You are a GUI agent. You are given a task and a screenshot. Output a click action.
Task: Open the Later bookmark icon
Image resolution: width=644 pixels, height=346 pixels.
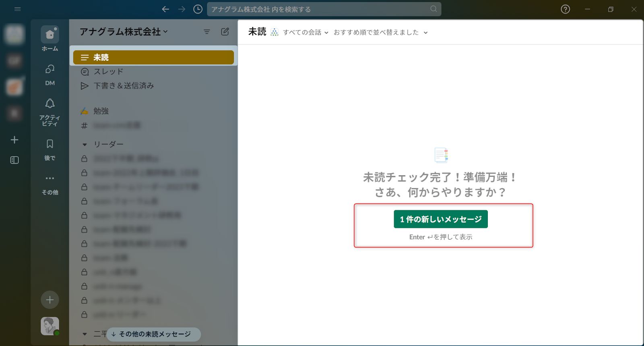pos(50,144)
